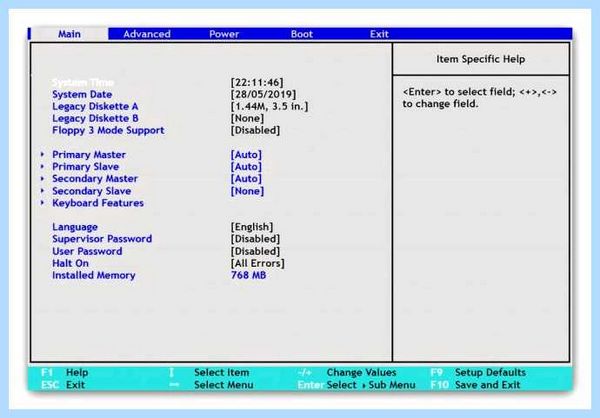Open the Power tab
Viewport: 600px width, 418px height.
pyautogui.click(x=224, y=34)
